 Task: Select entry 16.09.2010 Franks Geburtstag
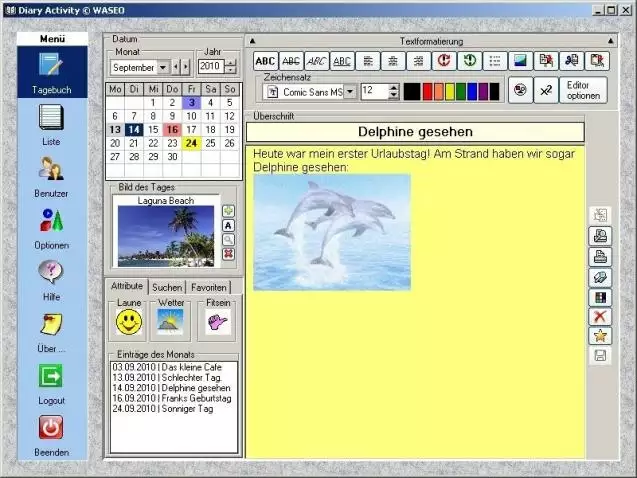(x=170, y=399)
